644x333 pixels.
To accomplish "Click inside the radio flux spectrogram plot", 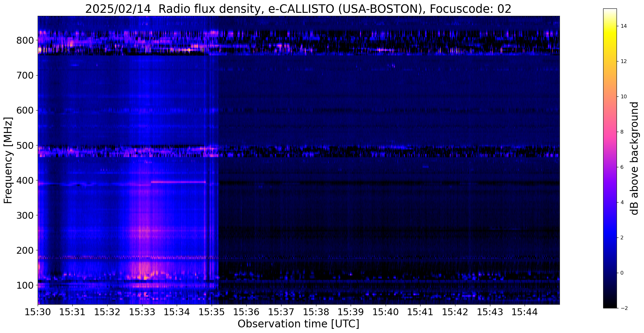I will tap(299, 160).
